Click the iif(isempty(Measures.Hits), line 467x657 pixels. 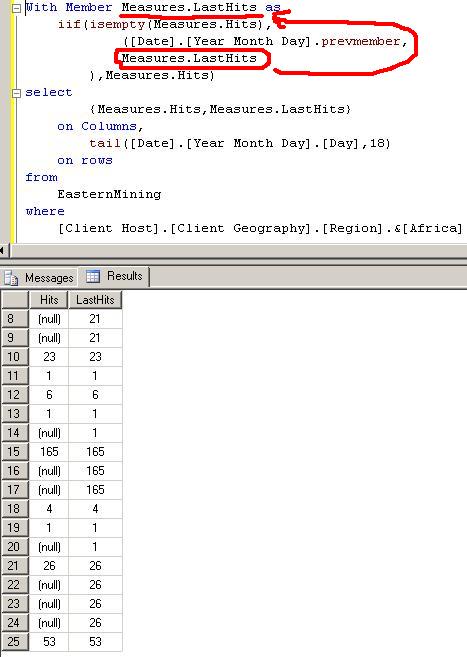(x=165, y=25)
